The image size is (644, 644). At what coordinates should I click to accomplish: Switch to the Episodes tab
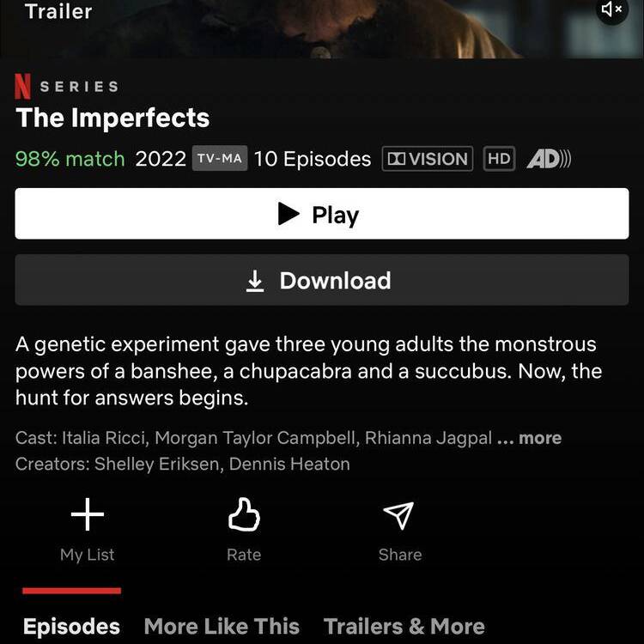[71, 626]
